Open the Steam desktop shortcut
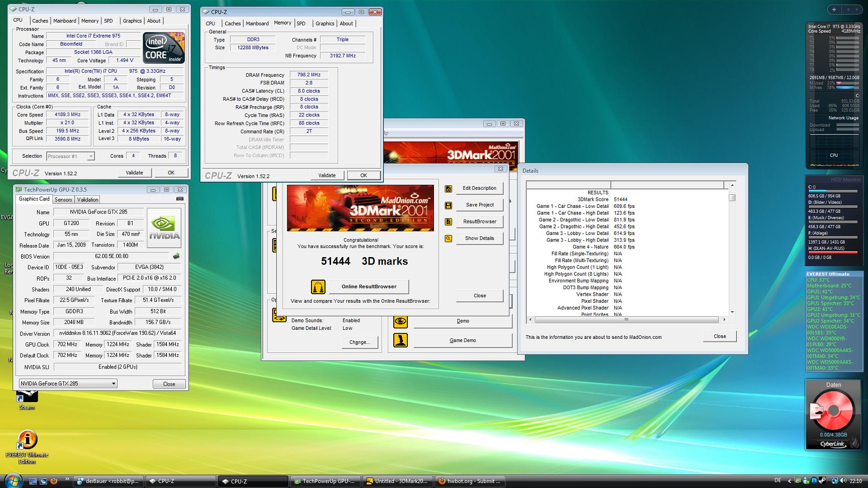 [x=27, y=400]
